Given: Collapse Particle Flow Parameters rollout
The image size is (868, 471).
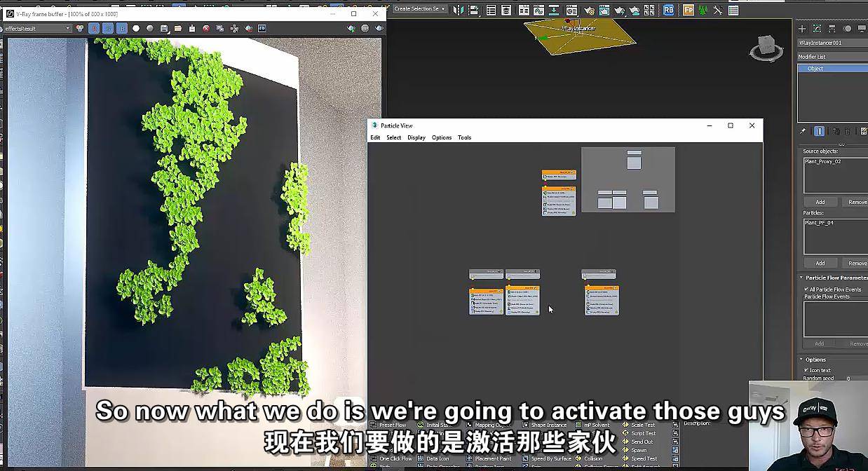Looking at the screenshot, I should 834,278.
